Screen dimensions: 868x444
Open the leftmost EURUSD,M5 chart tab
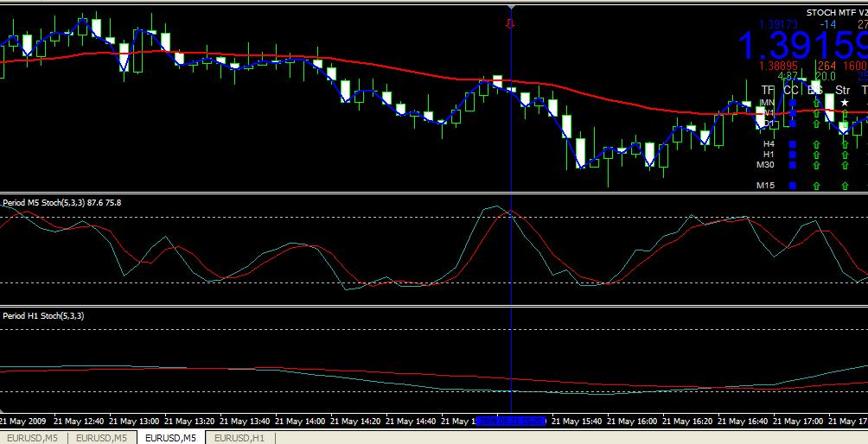coord(32,438)
